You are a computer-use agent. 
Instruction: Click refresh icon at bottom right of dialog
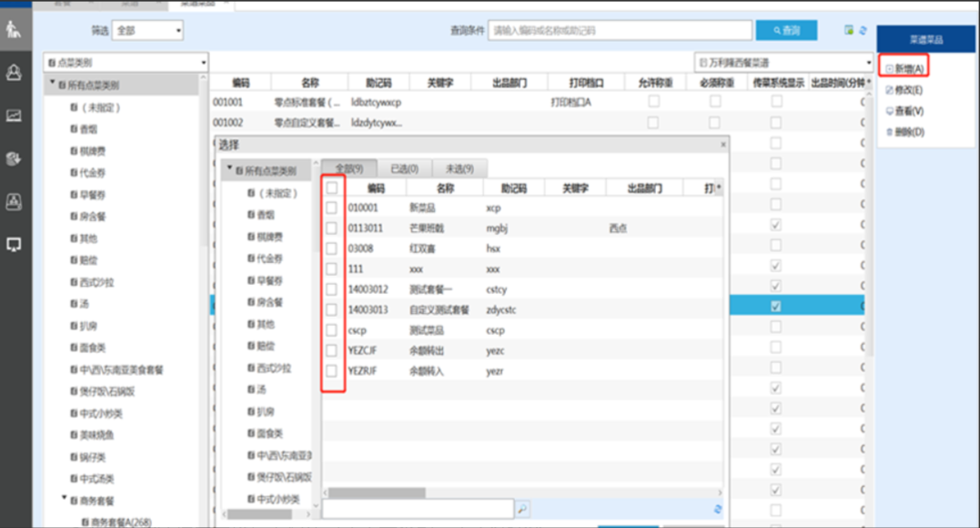pyautogui.click(x=718, y=509)
